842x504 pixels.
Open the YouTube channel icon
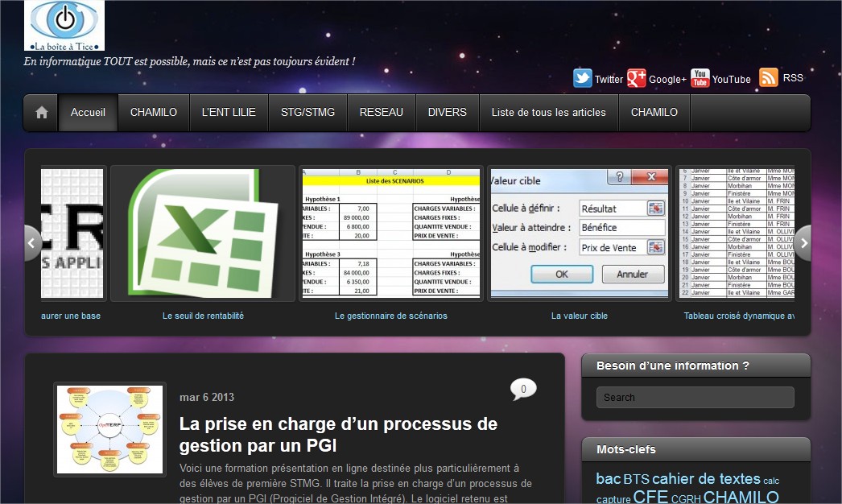700,78
